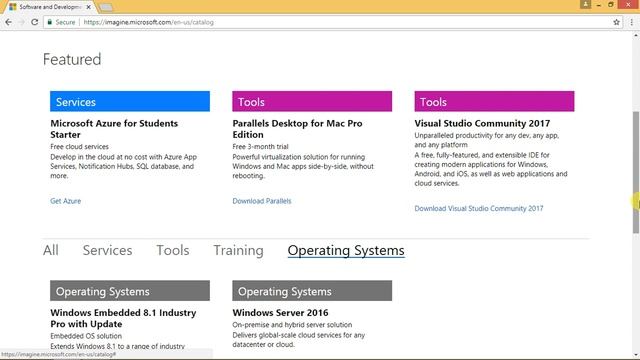640x360 pixels.
Task: Click Chrome user profile icon
Action: click(585, 4)
